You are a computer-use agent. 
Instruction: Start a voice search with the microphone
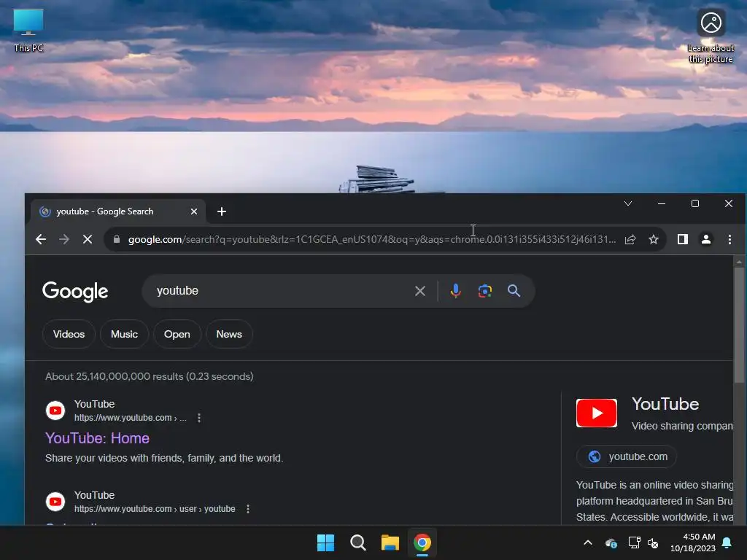tap(455, 291)
